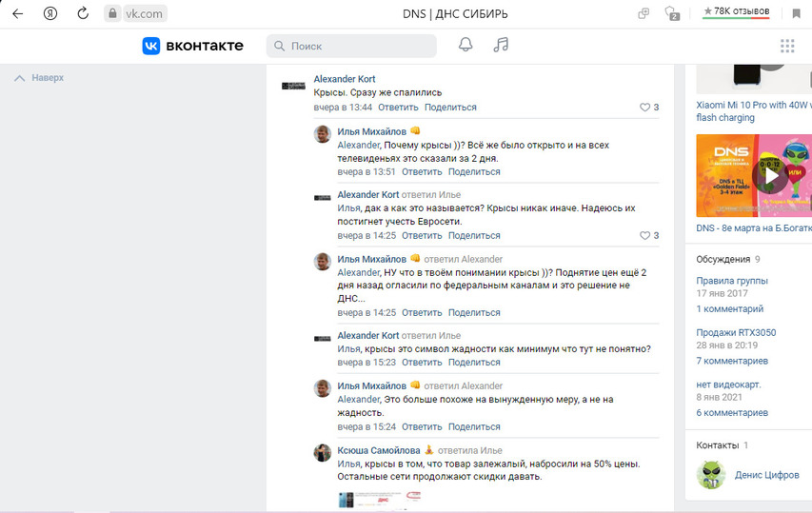The width and height of the screenshot is (812, 513).
Task: Like the comment about участь Евросети
Action: [649, 235]
